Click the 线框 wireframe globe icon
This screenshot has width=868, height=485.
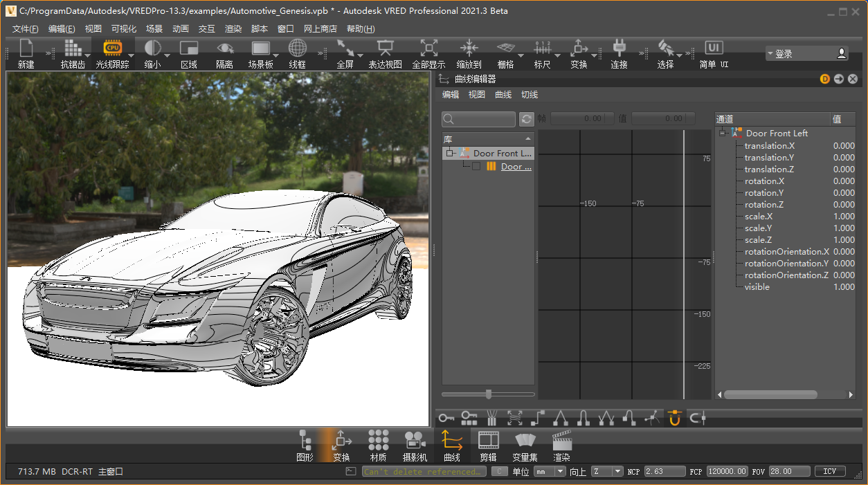click(x=297, y=48)
